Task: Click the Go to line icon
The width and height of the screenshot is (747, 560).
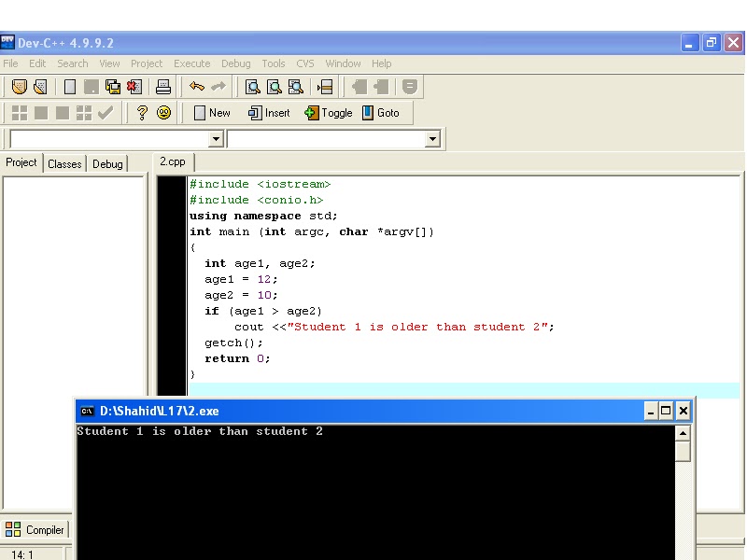Action: [325, 87]
